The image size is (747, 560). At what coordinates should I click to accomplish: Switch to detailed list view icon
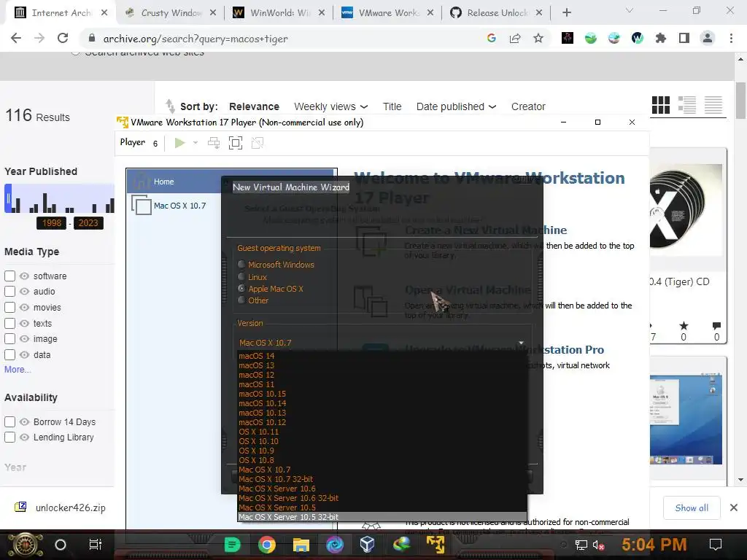point(687,105)
